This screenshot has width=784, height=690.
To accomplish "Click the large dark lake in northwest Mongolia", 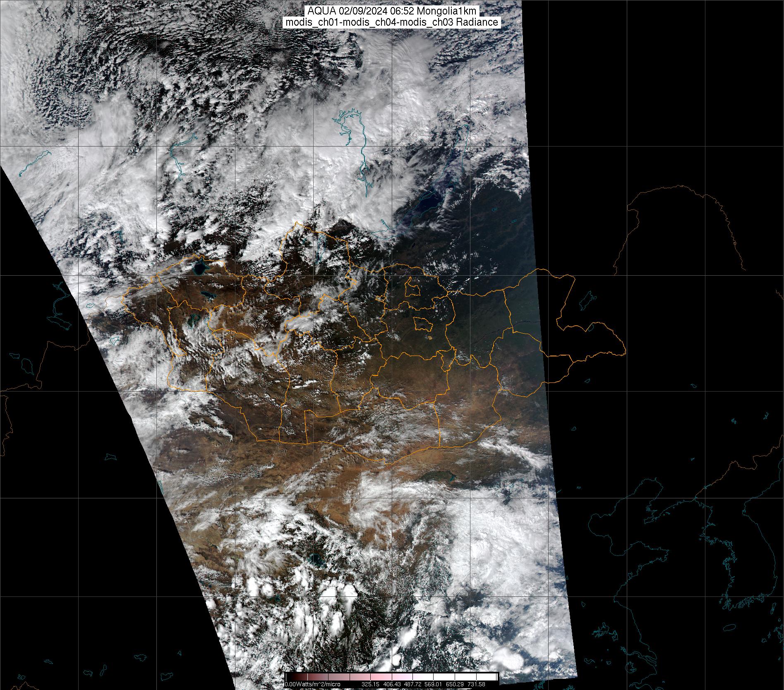I will point(201,268).
